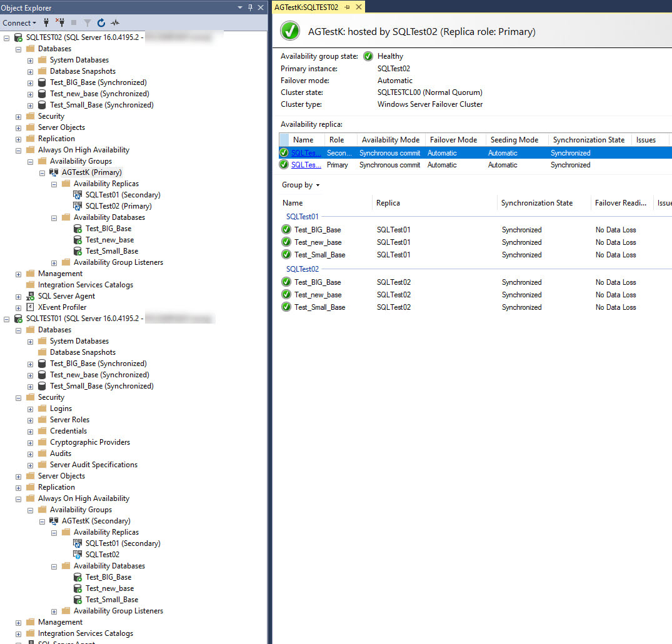Screen dimensions: 672x644
Task: Click the SQLTest01 group heading
Action: pos(303,217)
